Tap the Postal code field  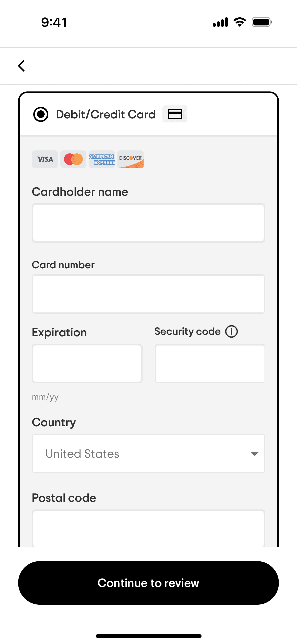tap(148, 528)
